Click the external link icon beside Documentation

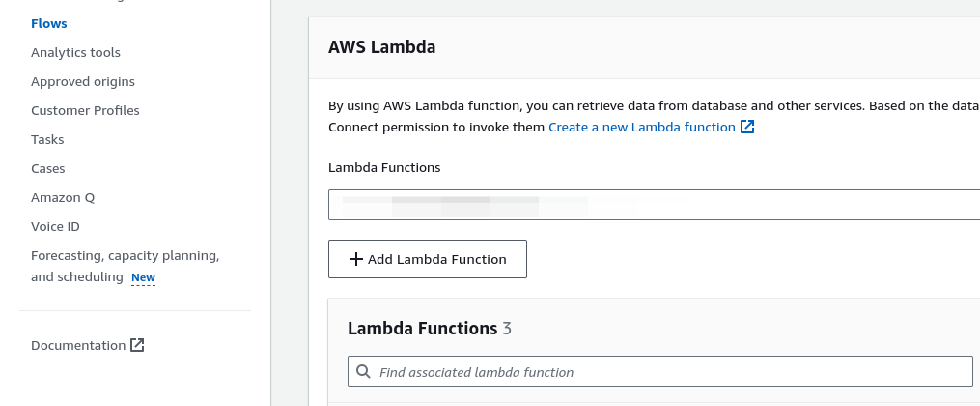click(x=137, y=345)
